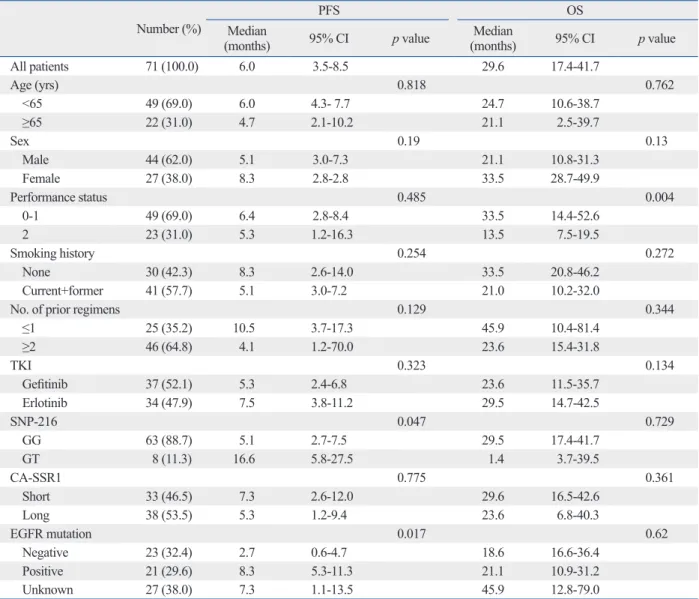Screen dimensions: 699x599
Task: Select the 'EGFR mutation' row heading
Action: 51,534
